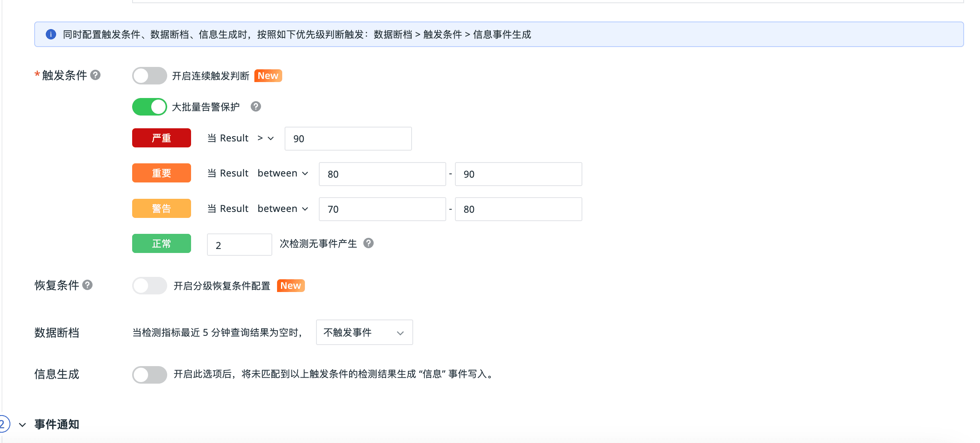The width and height of the screenshot is (980, 443).
Task: Click the blue info icon in banner
Action: point(51,34)
